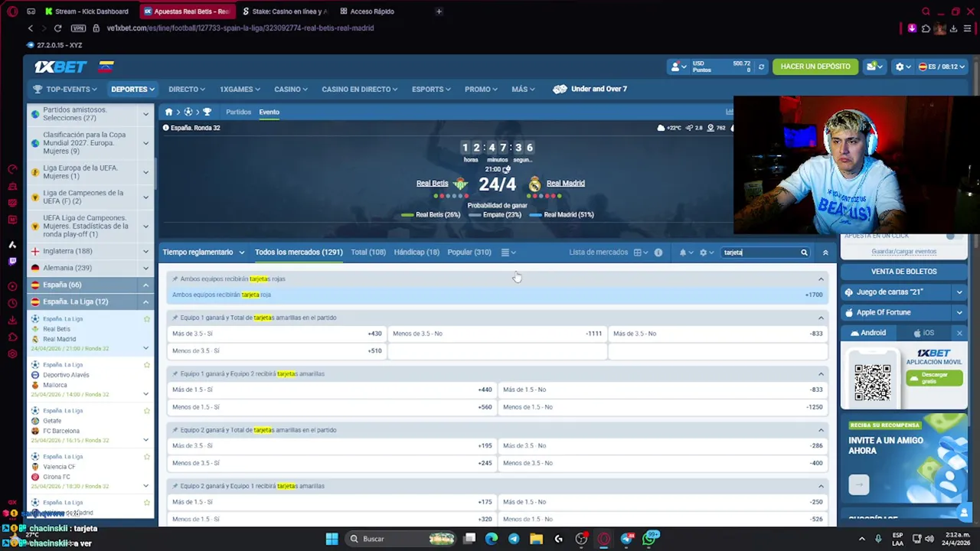The image size is (980, 551).
Task: Reload the page in browser
Action: tap(57, 28)
